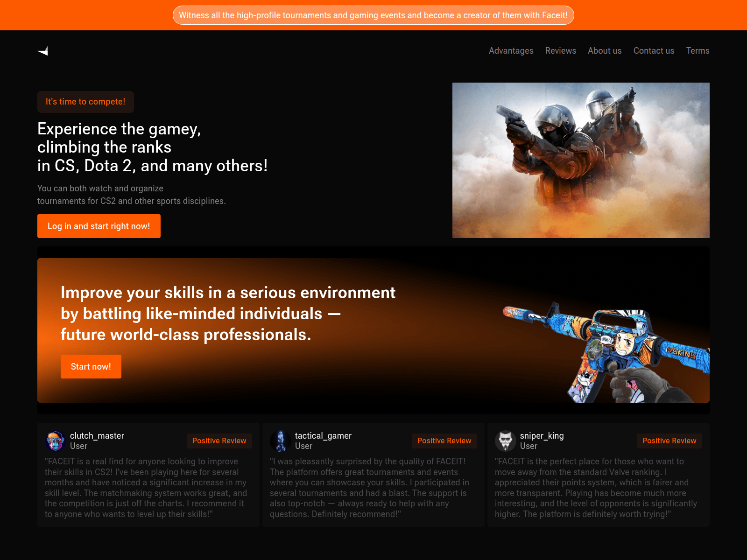Click the CS soldiers hero image

coord(581,161)
